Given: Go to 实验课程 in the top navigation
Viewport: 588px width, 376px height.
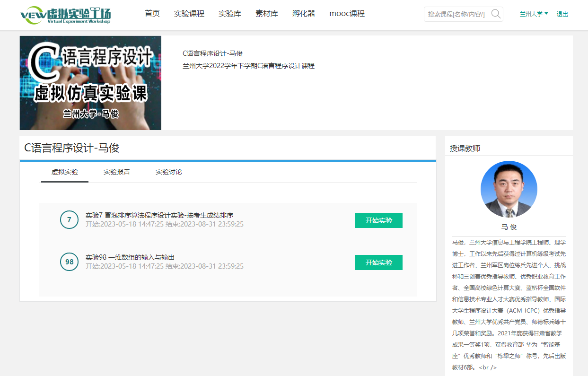Looking at the screenshot, I should [x=189, y=14].
